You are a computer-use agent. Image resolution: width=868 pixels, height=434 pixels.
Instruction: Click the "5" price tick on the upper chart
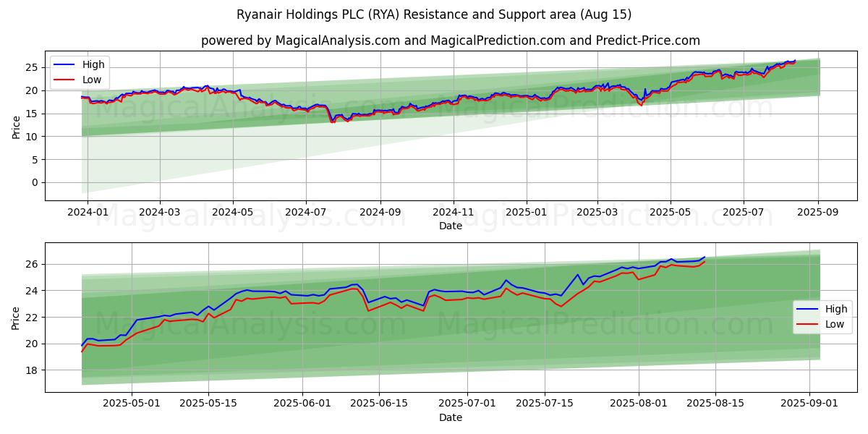point(35,159)
